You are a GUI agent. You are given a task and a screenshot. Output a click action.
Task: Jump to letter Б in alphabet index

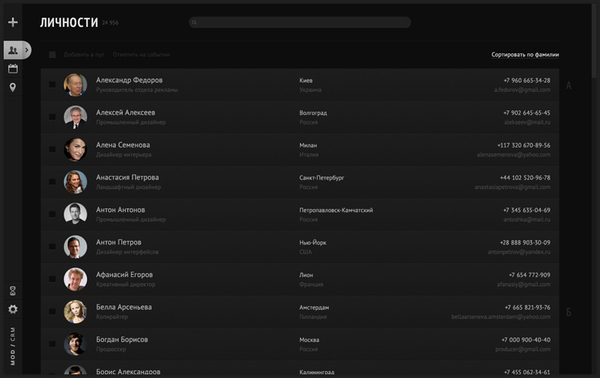569,313
